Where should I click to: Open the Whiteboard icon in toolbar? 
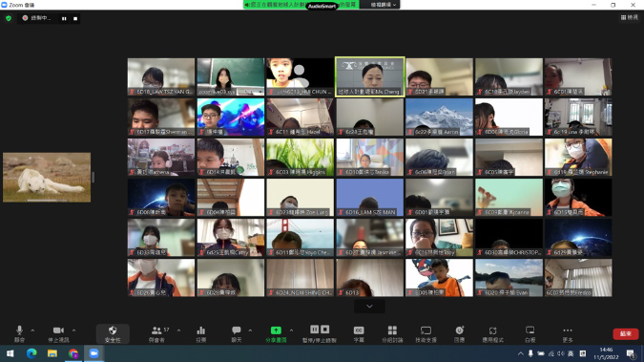click(530, 333)
